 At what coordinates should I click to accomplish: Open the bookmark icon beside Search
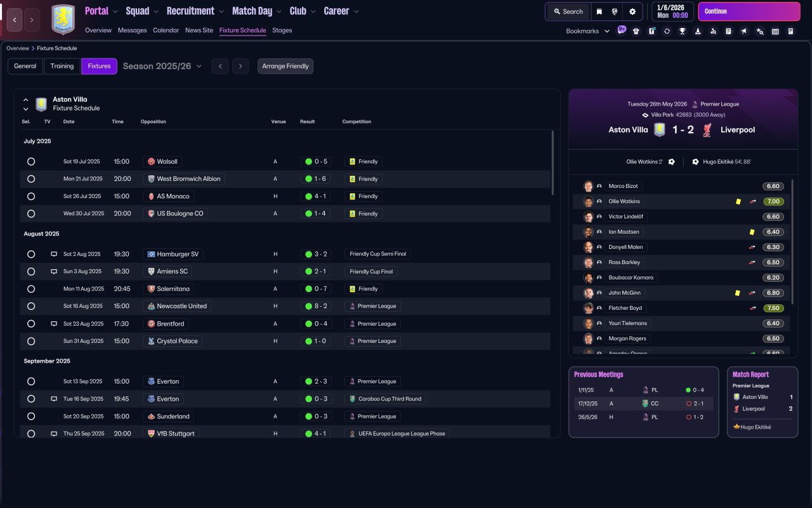599,11
